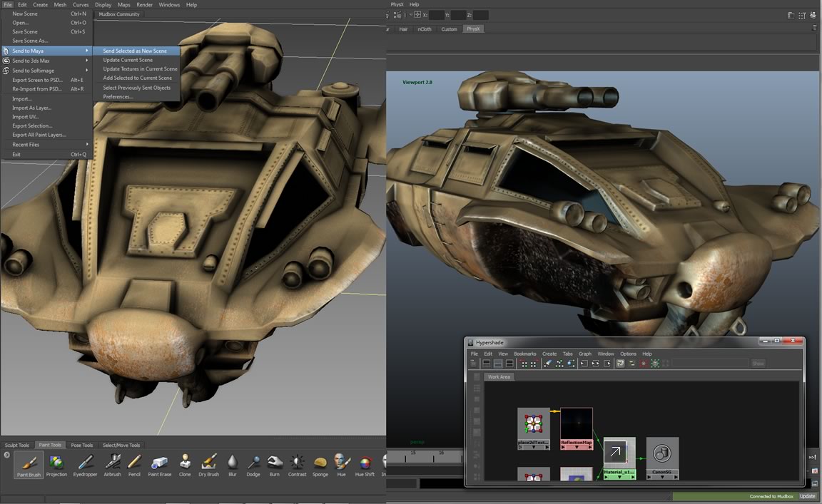Click Hypershade clear graph eraser icon
Screen dimensions: 822x504
coord(547,363)
